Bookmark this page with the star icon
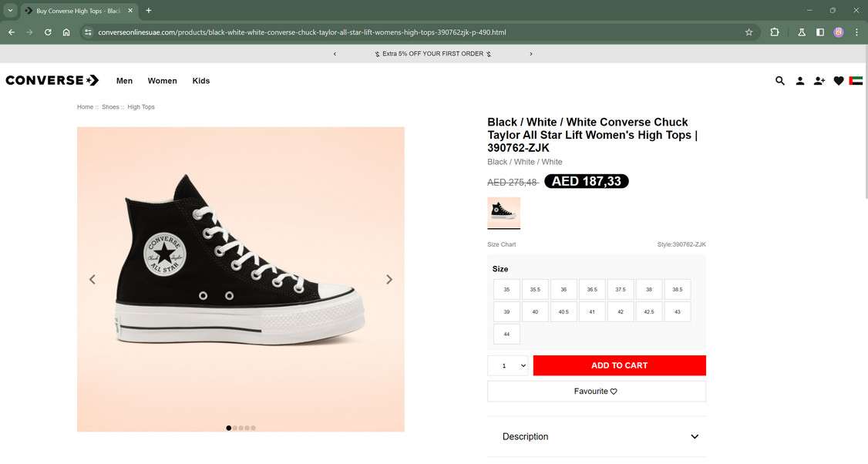 click(749, 32)
